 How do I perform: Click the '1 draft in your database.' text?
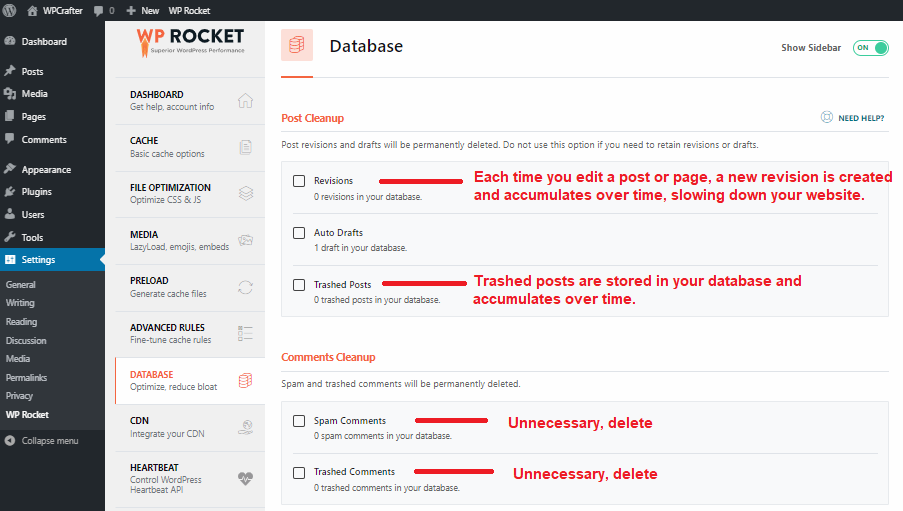pyautogui.click(x=360, y=248)
